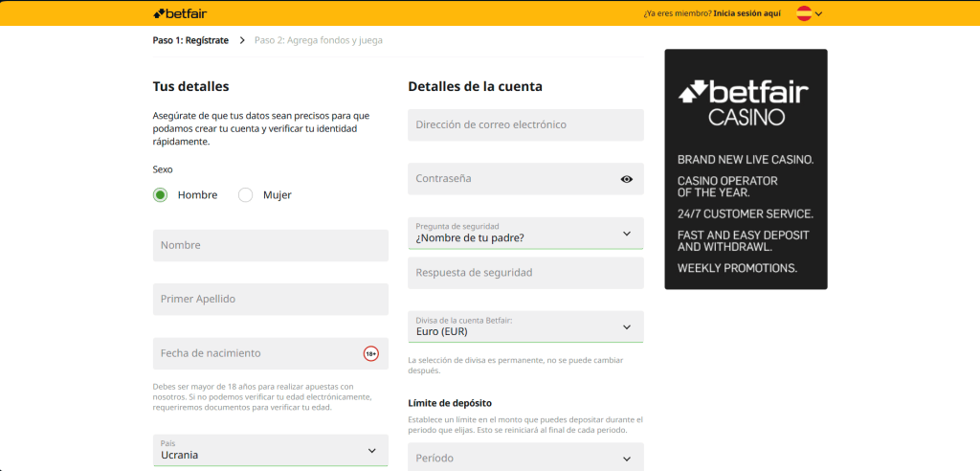The image size is (980, 471).
Task: Select Paso 2: Agrega fondos y juega
Action: pyautogui.click(x=318, y=40)
